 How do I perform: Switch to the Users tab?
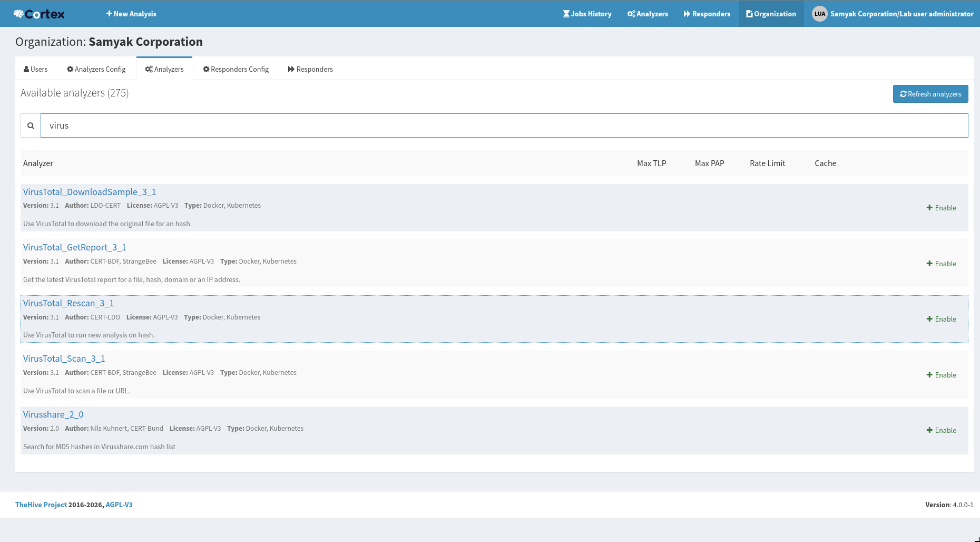pyautogui.click(x=36, y=69)
